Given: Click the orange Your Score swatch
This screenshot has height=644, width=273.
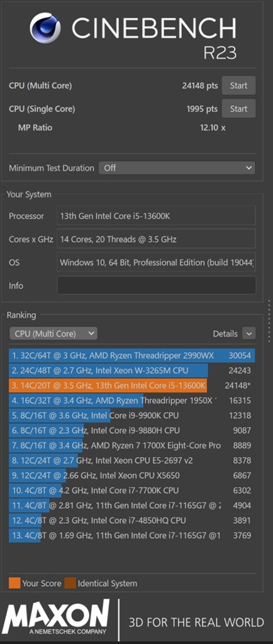Looking at the screenshot, I should pos(14,583).
